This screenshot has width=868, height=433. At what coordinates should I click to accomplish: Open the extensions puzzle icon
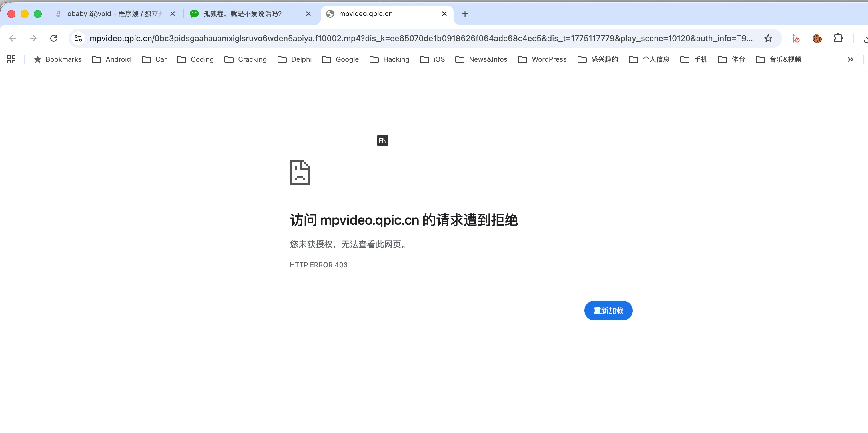[x=838, y=38]
